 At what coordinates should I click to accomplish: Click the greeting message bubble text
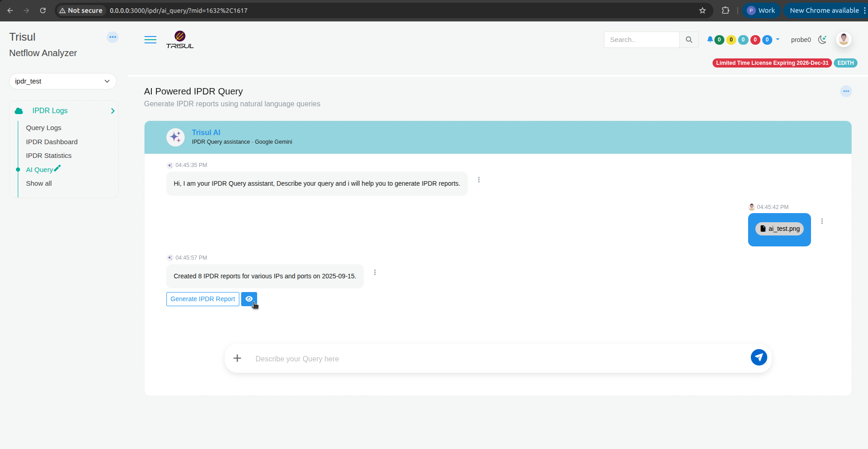pos(317,183)
